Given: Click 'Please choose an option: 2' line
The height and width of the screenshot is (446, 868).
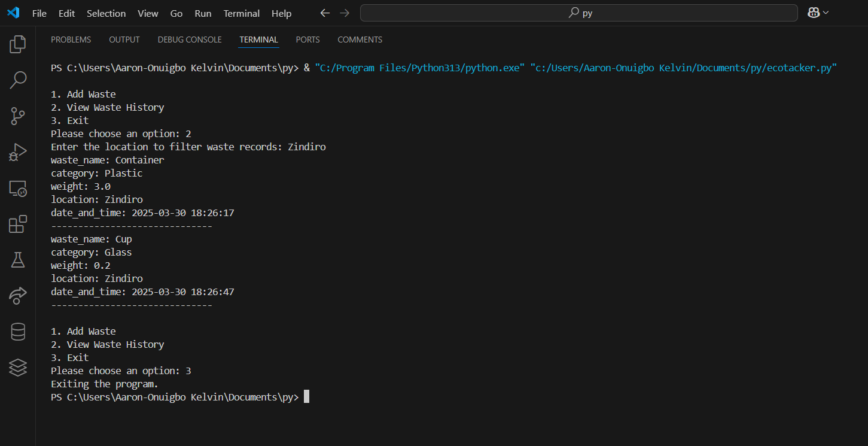Looking at the screenshot, I should pos(121,134).
